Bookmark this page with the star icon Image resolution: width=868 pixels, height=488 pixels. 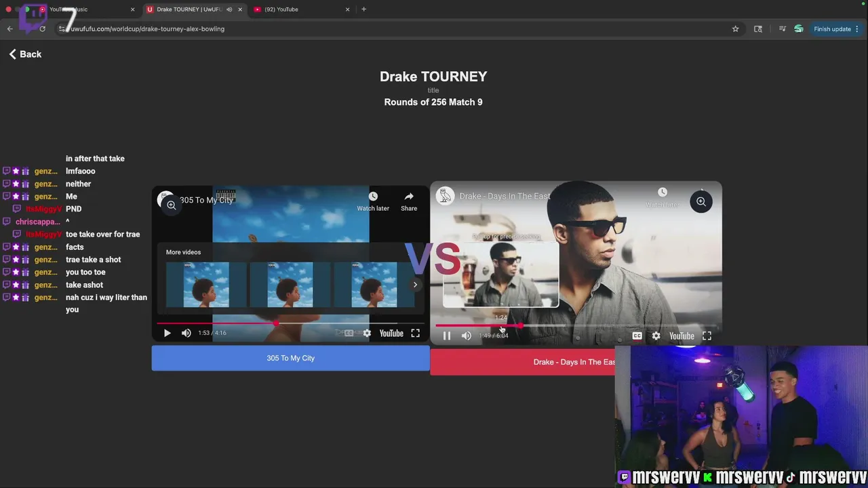735,29
